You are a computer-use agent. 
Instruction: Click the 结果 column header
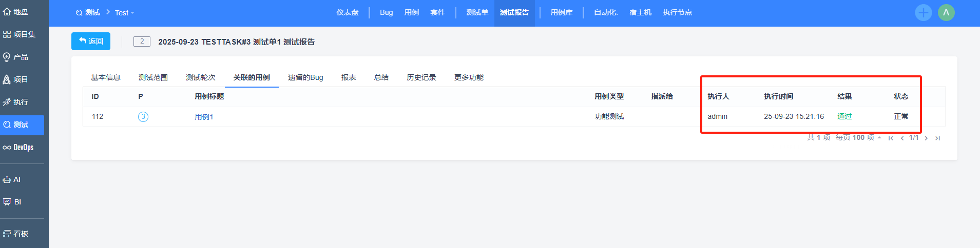pyautogui.click(x=844, y=96)
